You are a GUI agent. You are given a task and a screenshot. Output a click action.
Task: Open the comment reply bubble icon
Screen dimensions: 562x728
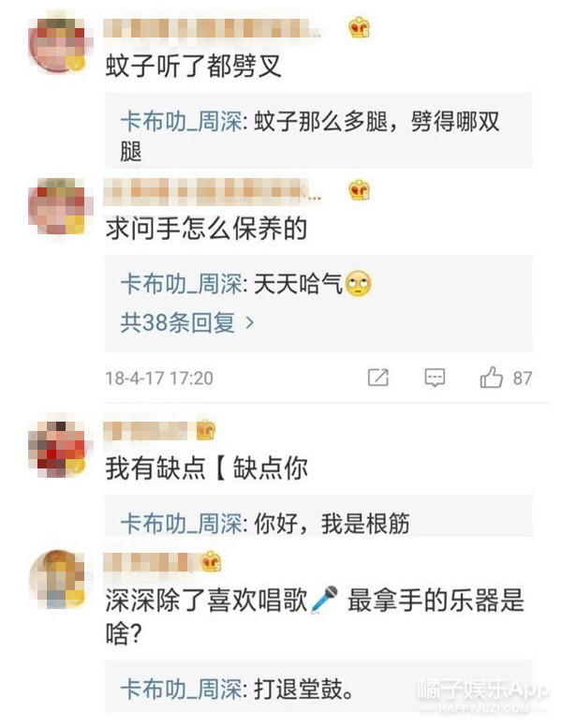[x=435, y=378]
